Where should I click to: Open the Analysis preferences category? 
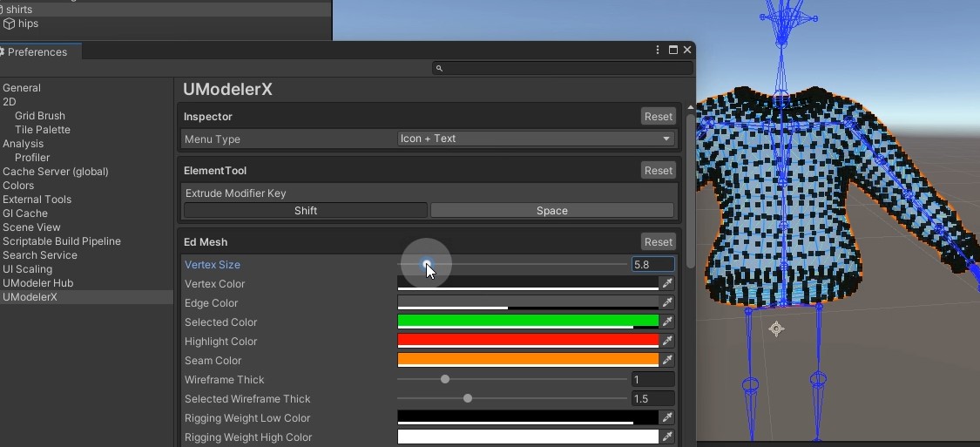(24, 144)
